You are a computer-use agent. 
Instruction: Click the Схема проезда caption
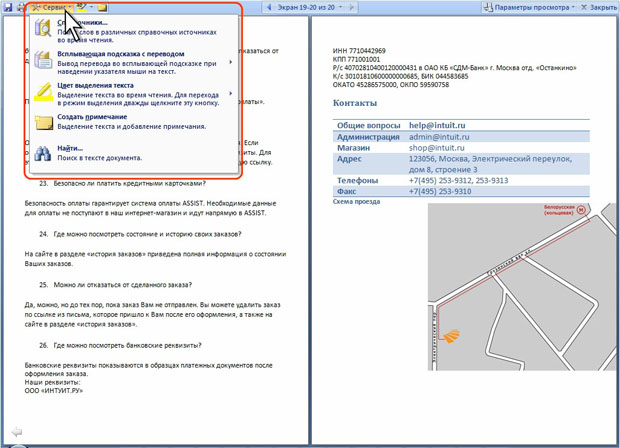click(x=356, y=202)
